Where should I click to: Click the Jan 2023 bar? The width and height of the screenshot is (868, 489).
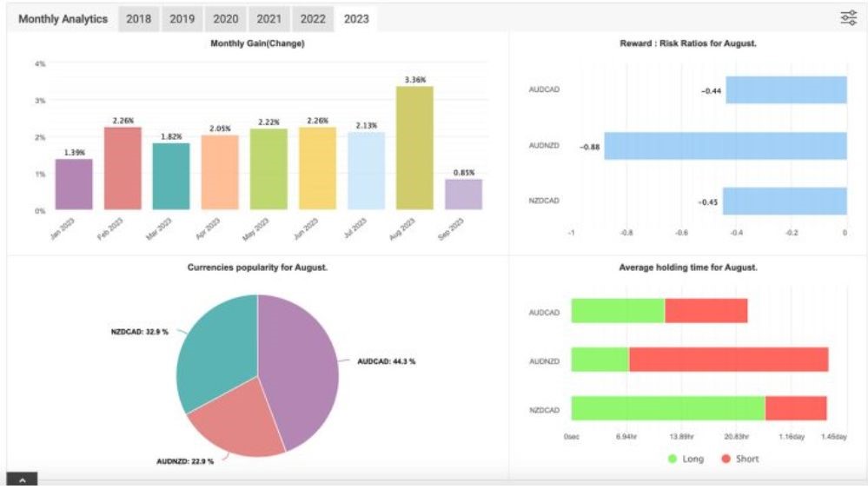coord(74,184)
